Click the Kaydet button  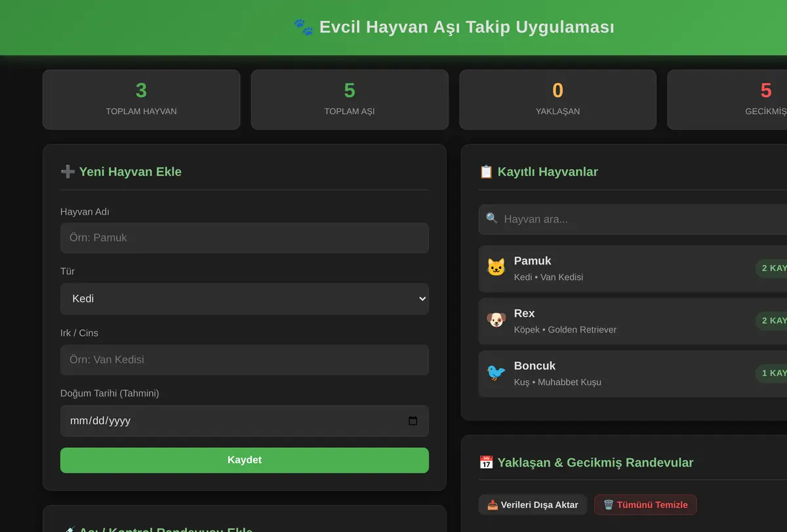click(245, 460)
